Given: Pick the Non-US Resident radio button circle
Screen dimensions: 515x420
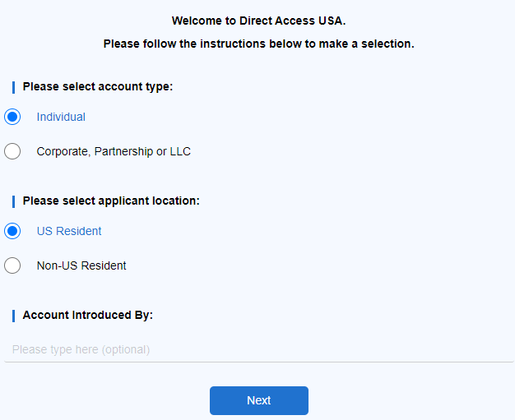Looking at the screenshot, I should coord(12,265).
